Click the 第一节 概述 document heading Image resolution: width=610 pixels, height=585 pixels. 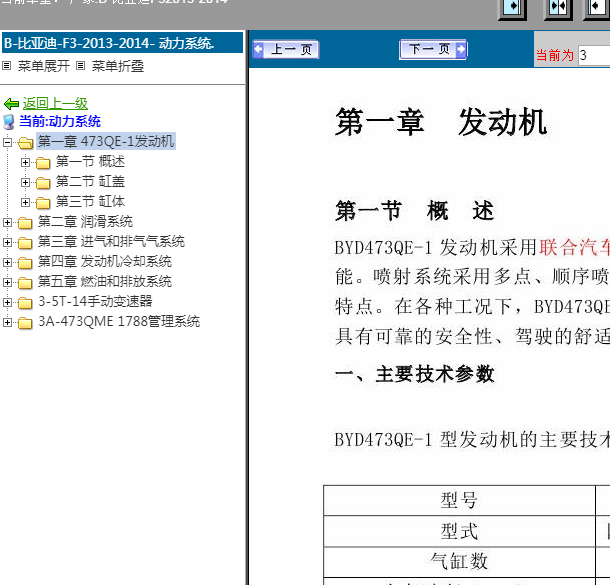[414, 211]
